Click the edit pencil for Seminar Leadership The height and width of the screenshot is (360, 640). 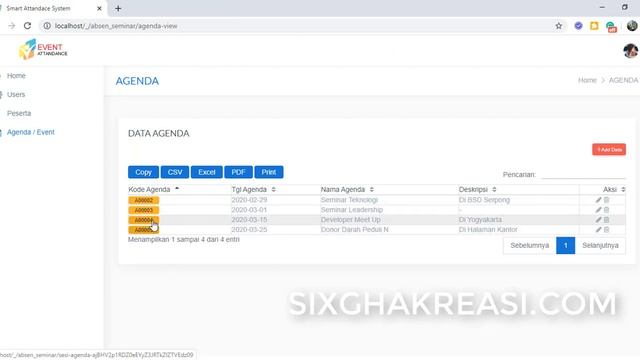tap(598, 210)
